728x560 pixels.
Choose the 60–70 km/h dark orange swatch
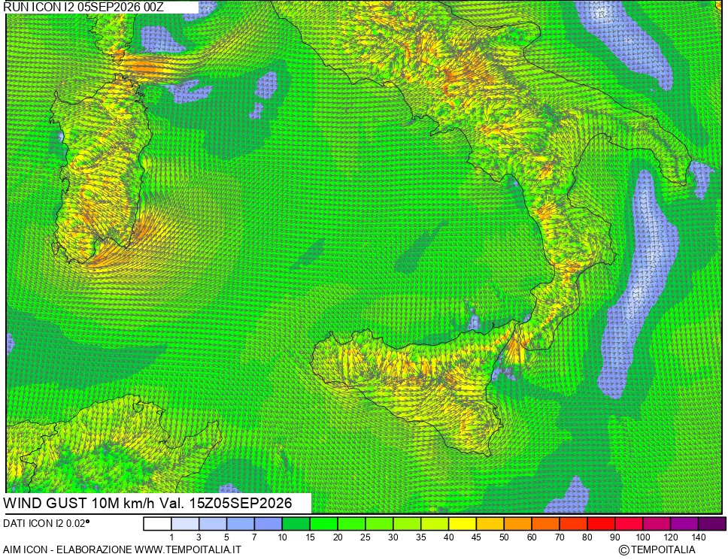click(546, 524)
